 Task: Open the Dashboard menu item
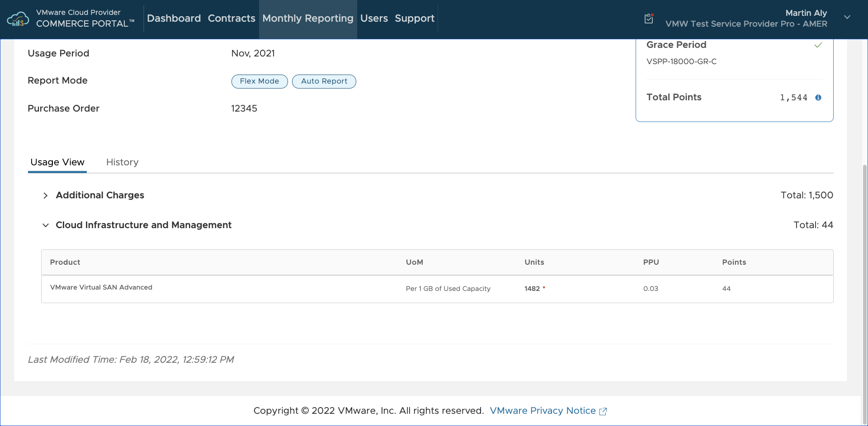174,19
